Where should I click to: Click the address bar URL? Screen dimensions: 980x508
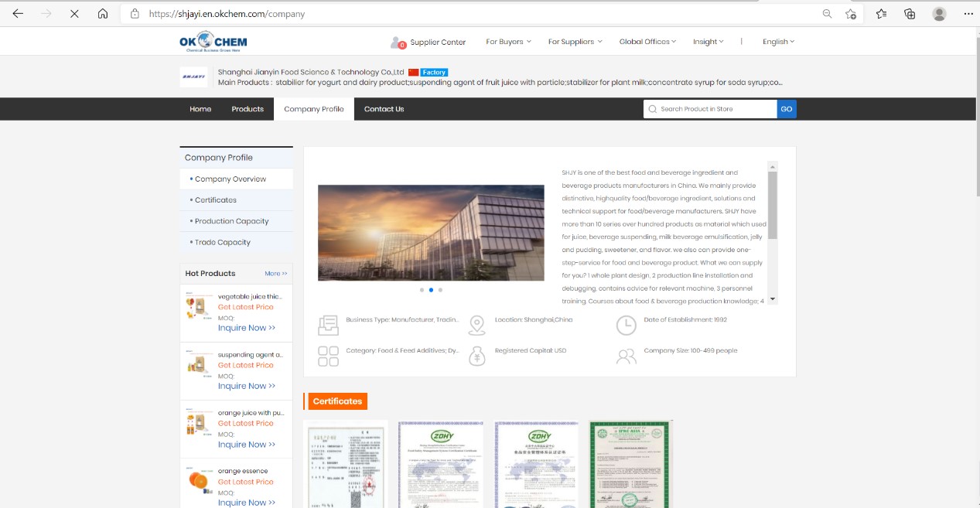click(x=227, y=14)
